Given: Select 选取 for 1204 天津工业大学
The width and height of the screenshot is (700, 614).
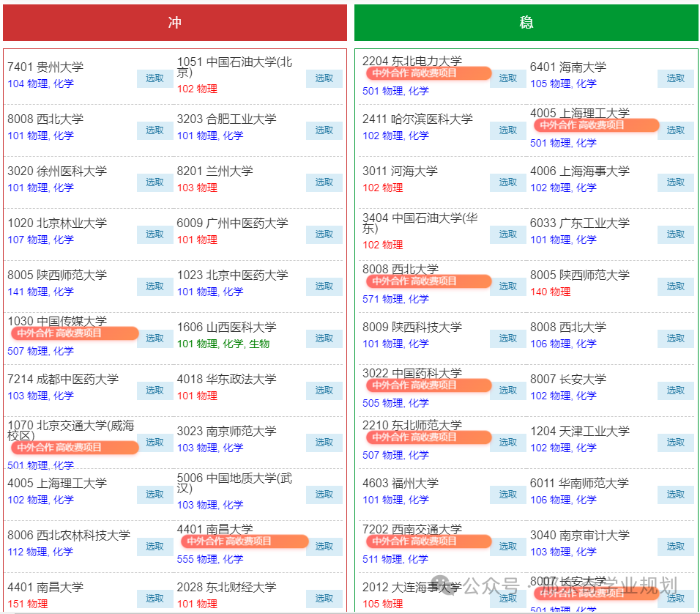Looking at the screenshot, I should [675, 443].
